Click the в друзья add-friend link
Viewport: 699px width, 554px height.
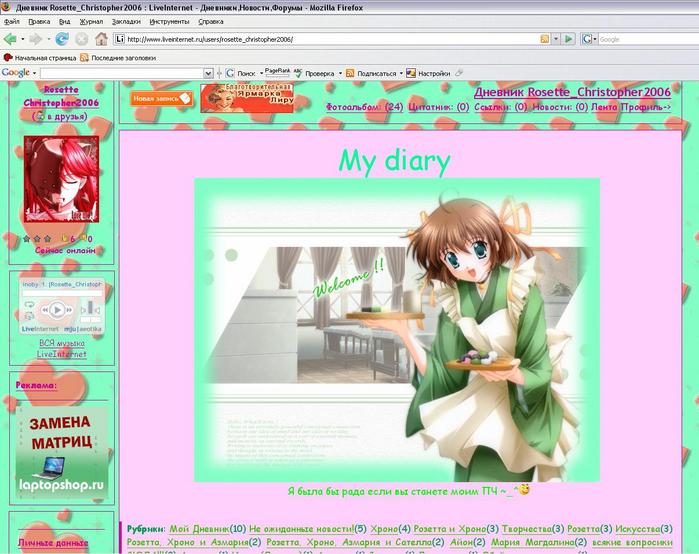(x=60, y=116)
